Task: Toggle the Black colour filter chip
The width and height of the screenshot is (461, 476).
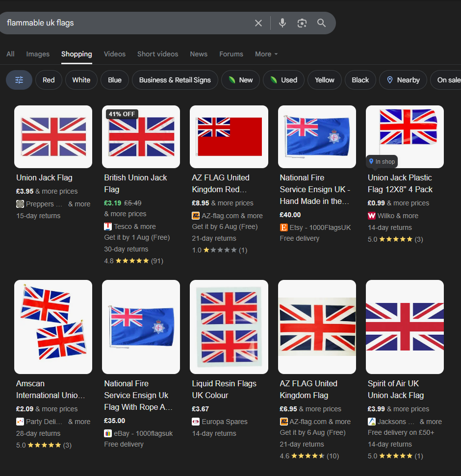Action: click(x=360, y=80)
